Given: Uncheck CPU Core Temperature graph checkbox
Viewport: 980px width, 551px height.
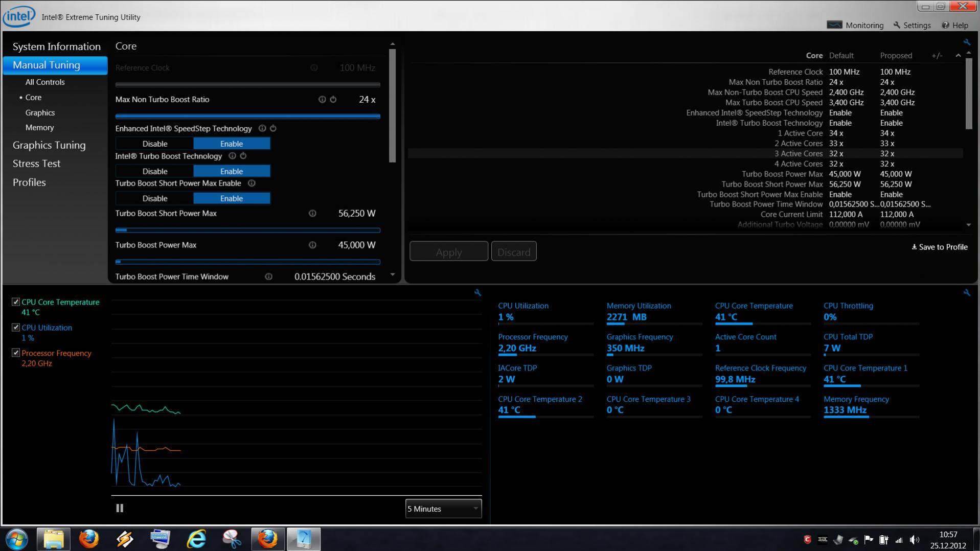Looking at the screenshot, I should pos(16,302).
